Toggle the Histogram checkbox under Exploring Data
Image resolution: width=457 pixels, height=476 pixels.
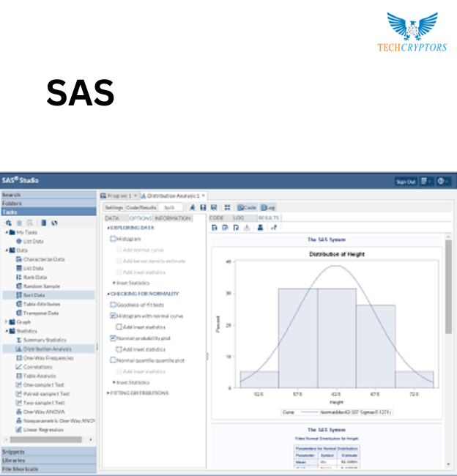[x=113, y=239]
